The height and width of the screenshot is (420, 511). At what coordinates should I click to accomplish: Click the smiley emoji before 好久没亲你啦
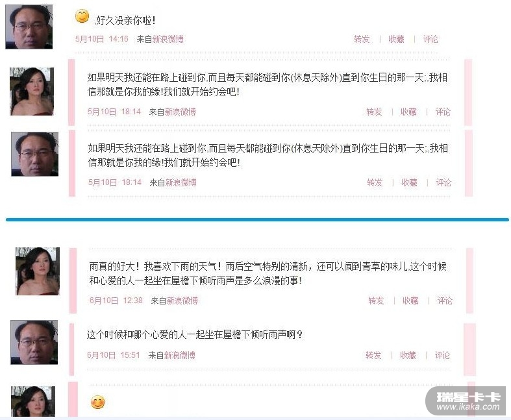coord(82,16)
